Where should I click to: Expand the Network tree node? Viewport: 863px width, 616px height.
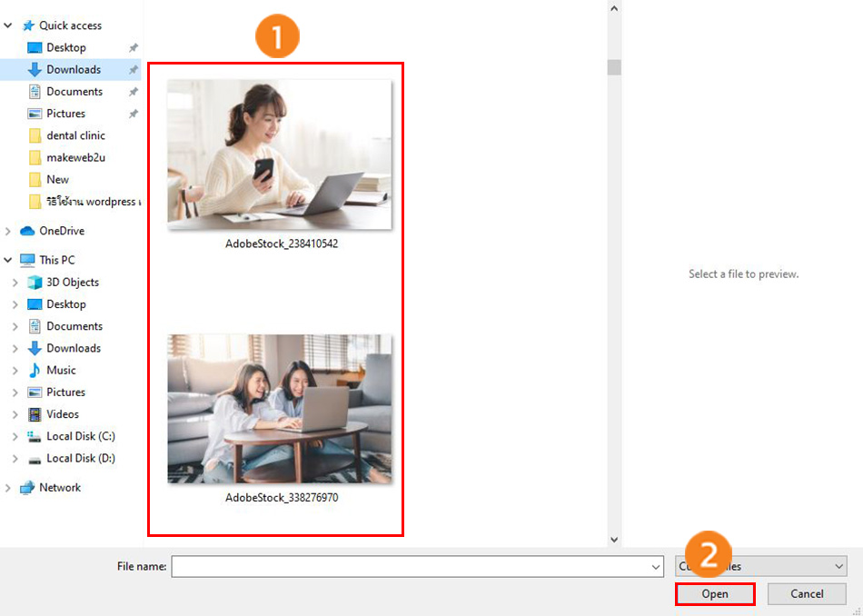click(x=8, y=488)
